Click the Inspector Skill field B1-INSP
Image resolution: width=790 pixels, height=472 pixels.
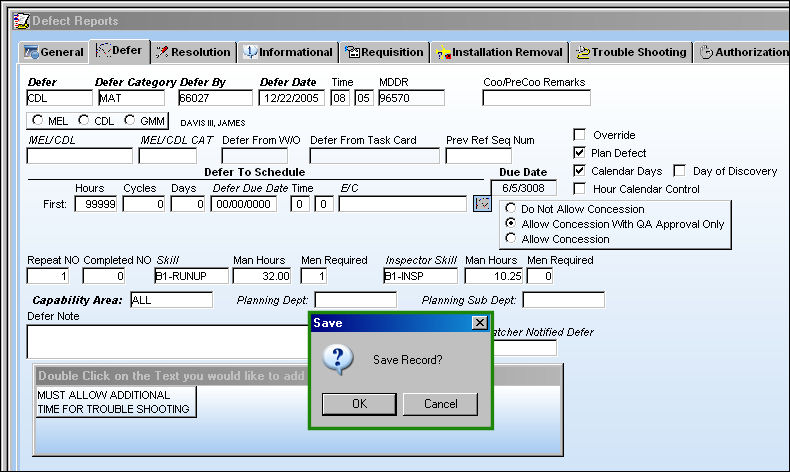[x=420, y=276]
